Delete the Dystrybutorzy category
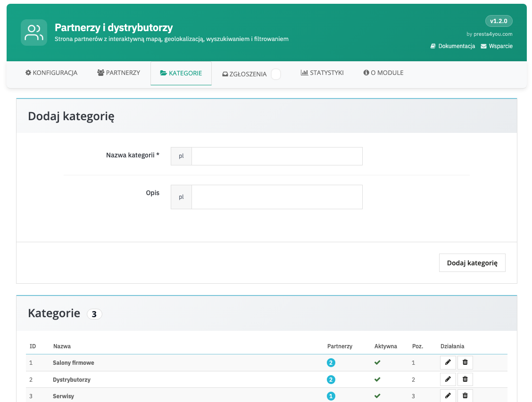 coord(465,379)
